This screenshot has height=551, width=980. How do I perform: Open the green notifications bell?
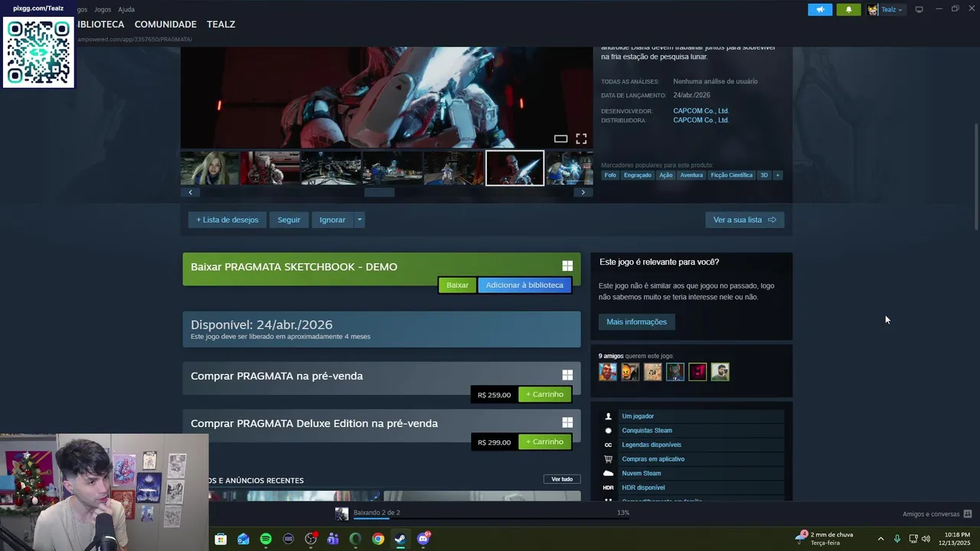tap(848, 10)
